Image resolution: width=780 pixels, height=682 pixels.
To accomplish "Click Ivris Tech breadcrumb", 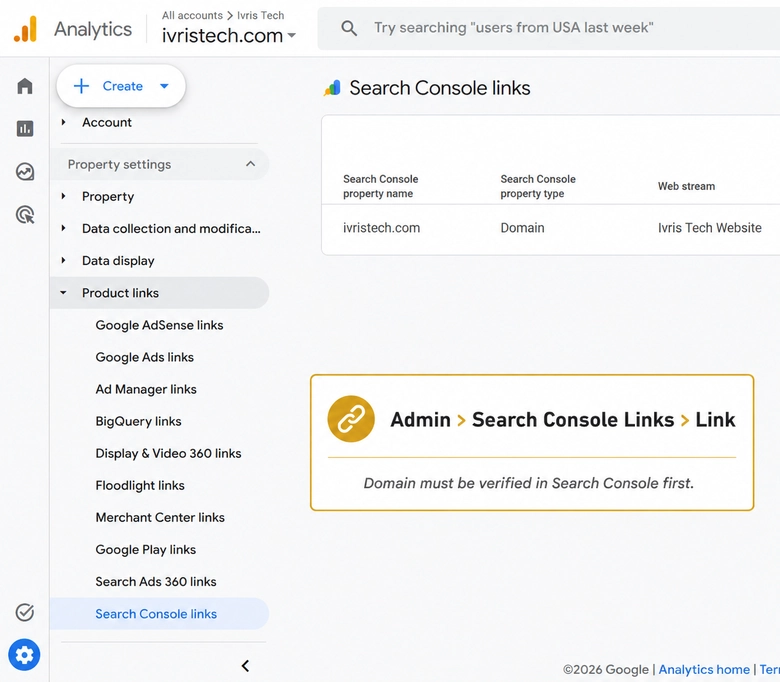I will (260, 15).
